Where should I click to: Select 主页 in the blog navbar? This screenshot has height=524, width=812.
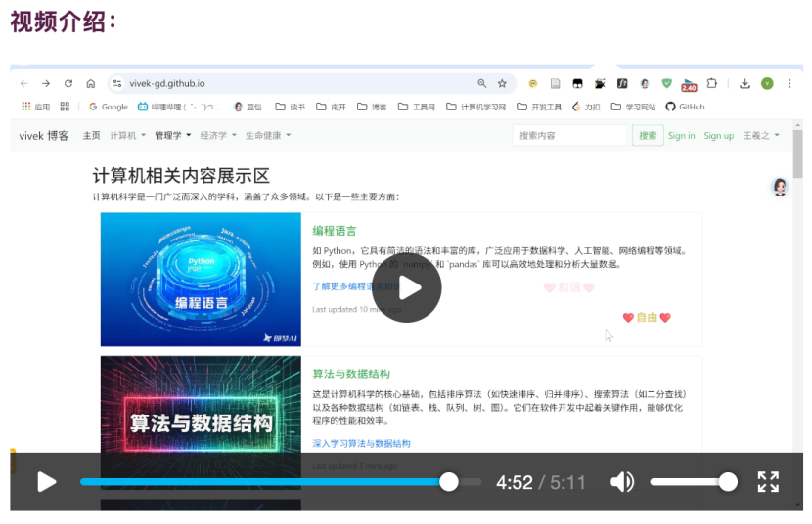pyautogui.click(x=91, y=136)
